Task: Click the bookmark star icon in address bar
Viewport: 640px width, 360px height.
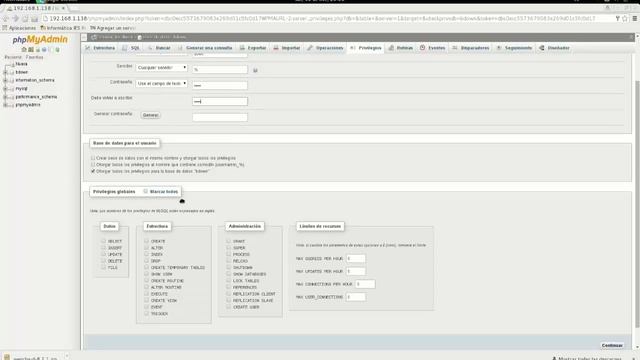Action: [x=624, y=19]
